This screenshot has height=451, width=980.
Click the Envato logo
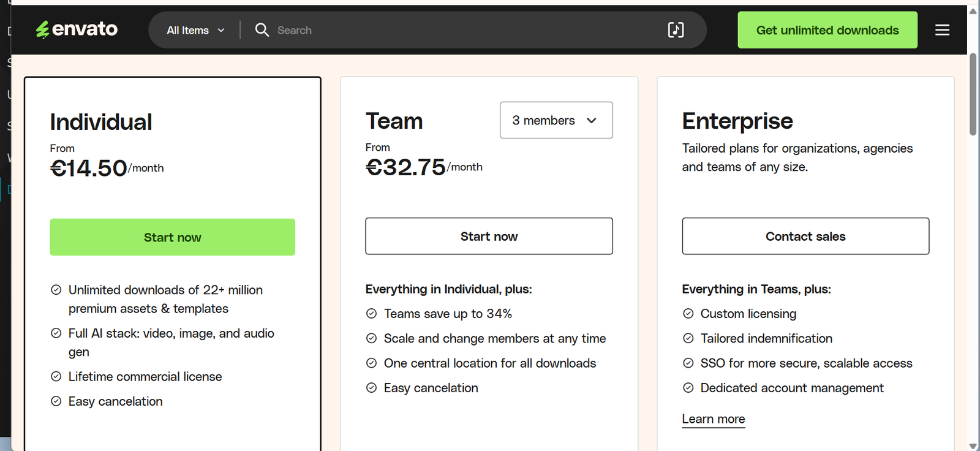pos(77,29)
